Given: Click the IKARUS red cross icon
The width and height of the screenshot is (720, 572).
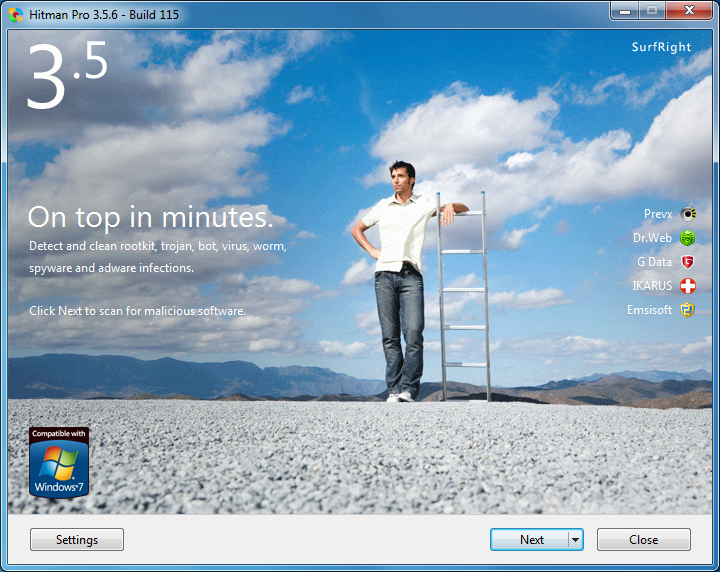Looking at the screenshot, I should [687, 286].
